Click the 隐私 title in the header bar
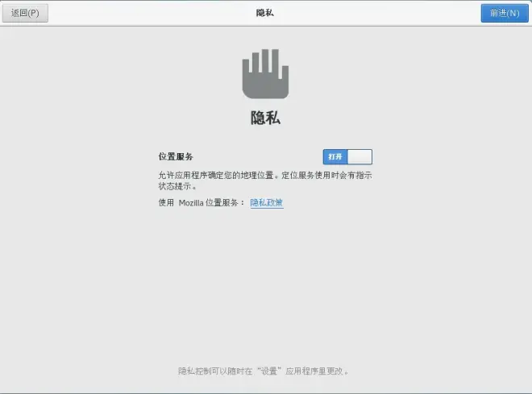The image size is (532, 394). tap(265, 13)
